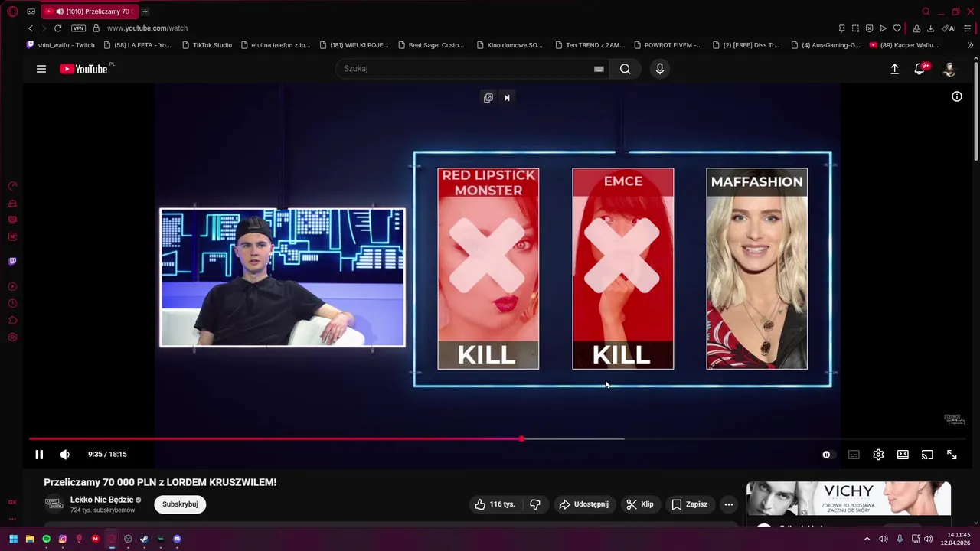The width and height of the screenshot is (980, 551).
Task: Open the Beat Sage bookmark
Action: [430, 45]
